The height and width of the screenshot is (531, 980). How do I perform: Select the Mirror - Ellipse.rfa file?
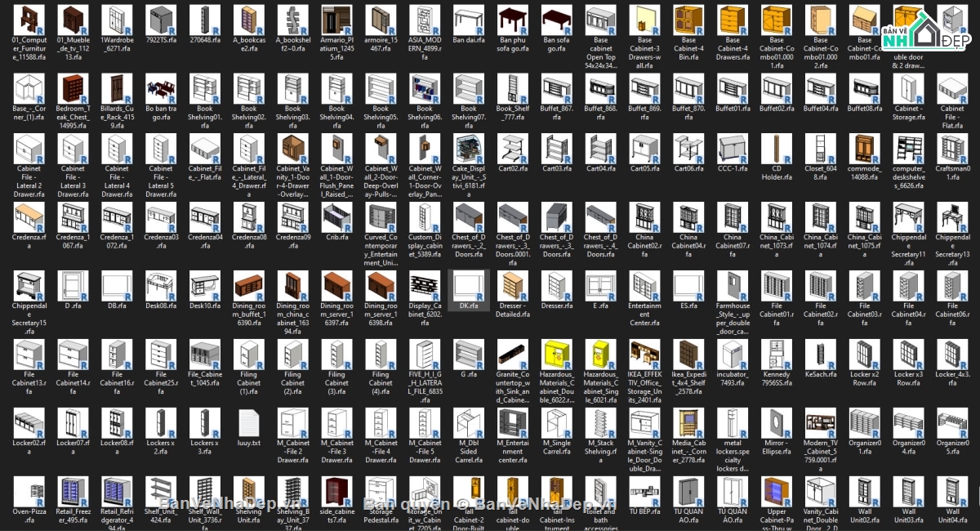point(777,423)
